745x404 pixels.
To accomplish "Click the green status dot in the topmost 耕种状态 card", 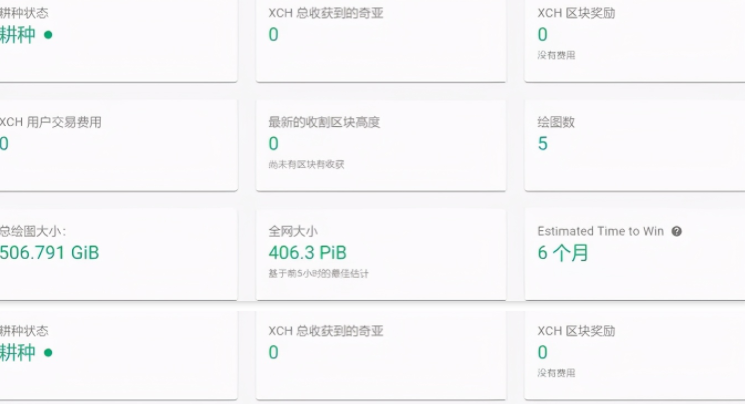I will point(48,36).
